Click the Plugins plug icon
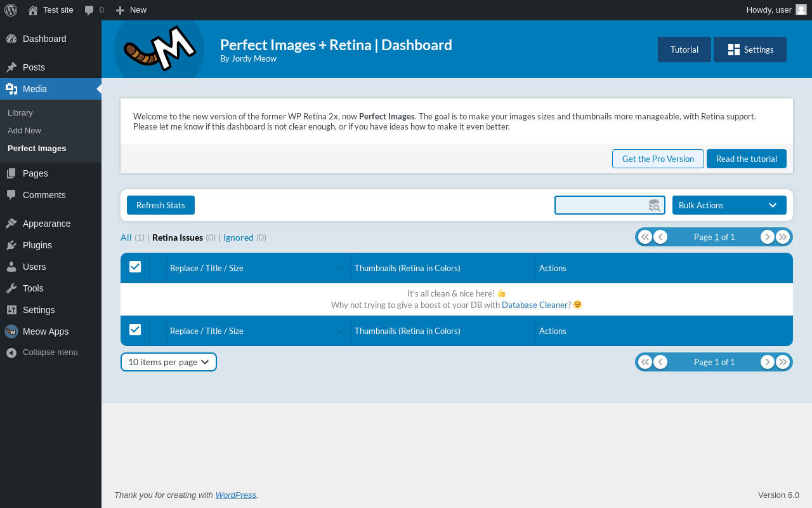The width and height of the screenshot is (812, 508). (11, 245)
